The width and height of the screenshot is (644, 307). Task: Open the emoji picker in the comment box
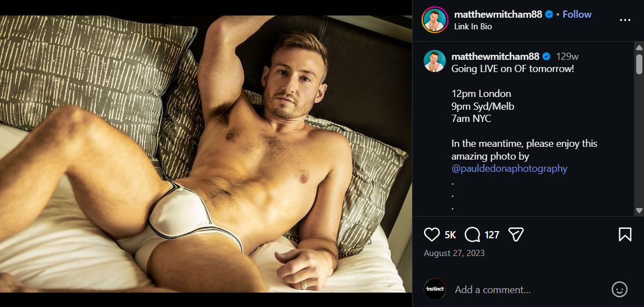click(619, 289)
